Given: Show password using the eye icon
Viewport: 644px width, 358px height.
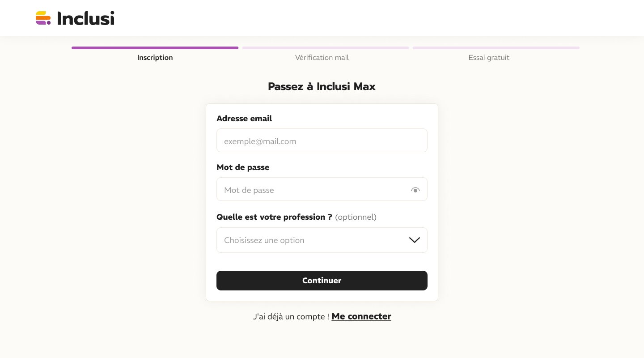Looking at the screenshot, I should click(415, 190).
